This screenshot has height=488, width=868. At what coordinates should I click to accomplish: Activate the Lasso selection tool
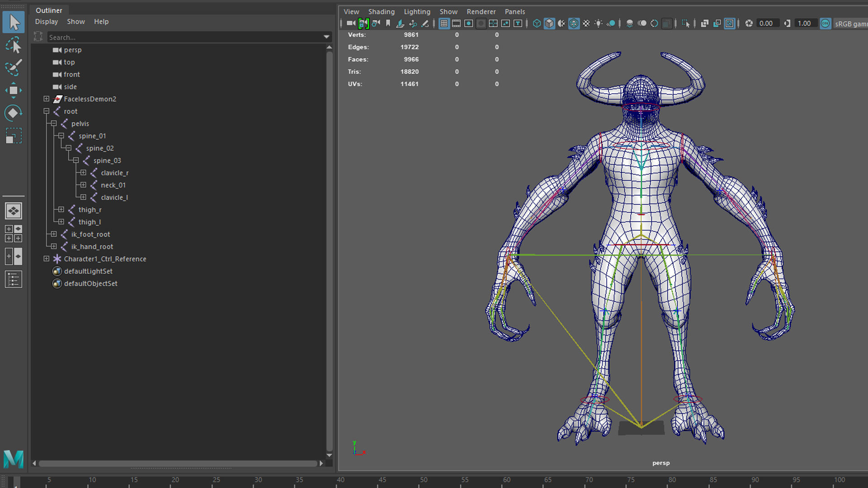click(14, 45)
